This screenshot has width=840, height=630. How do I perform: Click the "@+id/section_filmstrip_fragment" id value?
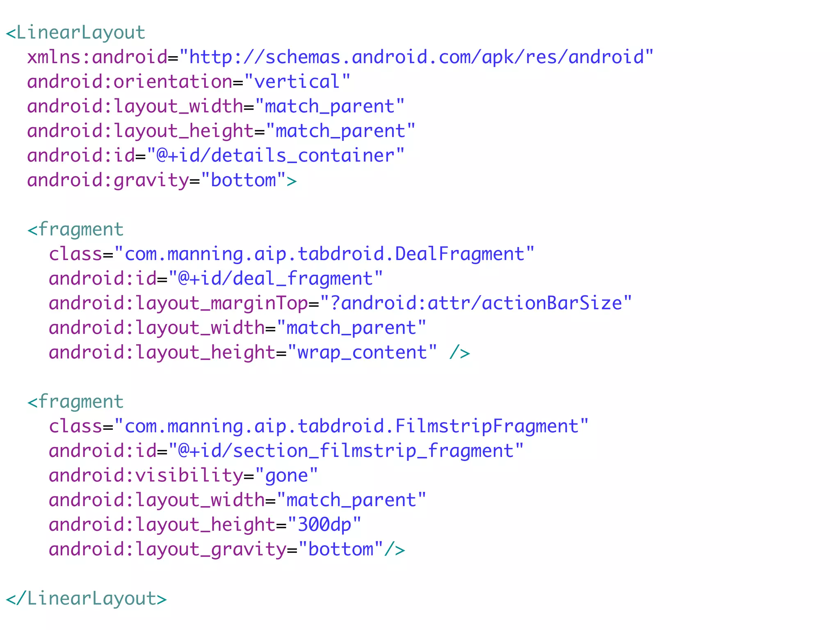click(x=346, y=451)
